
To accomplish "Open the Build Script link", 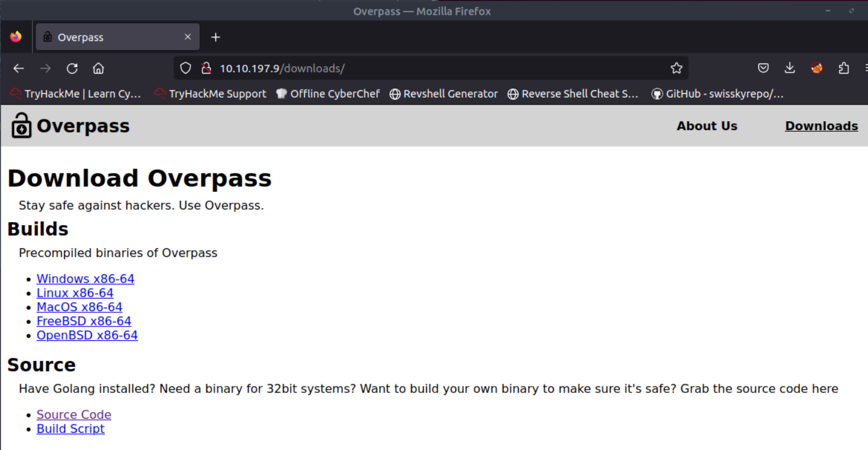I will [x=70, y=429].
